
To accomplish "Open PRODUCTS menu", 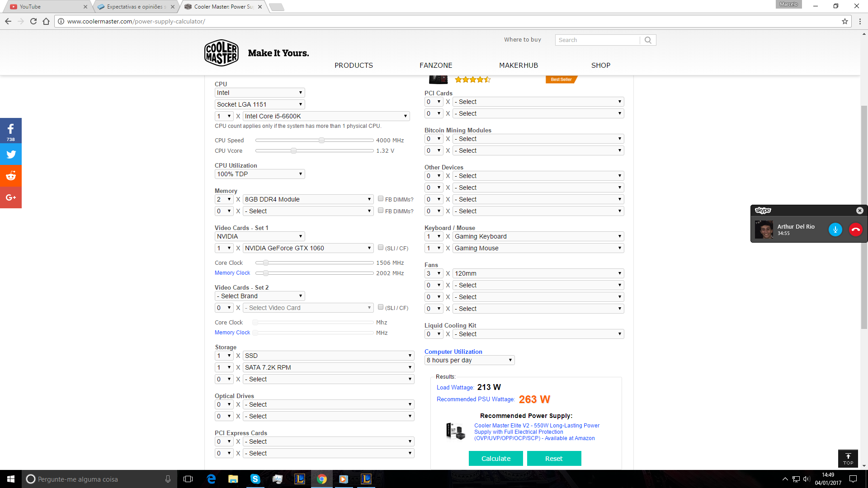I will (x=354, y=66).
